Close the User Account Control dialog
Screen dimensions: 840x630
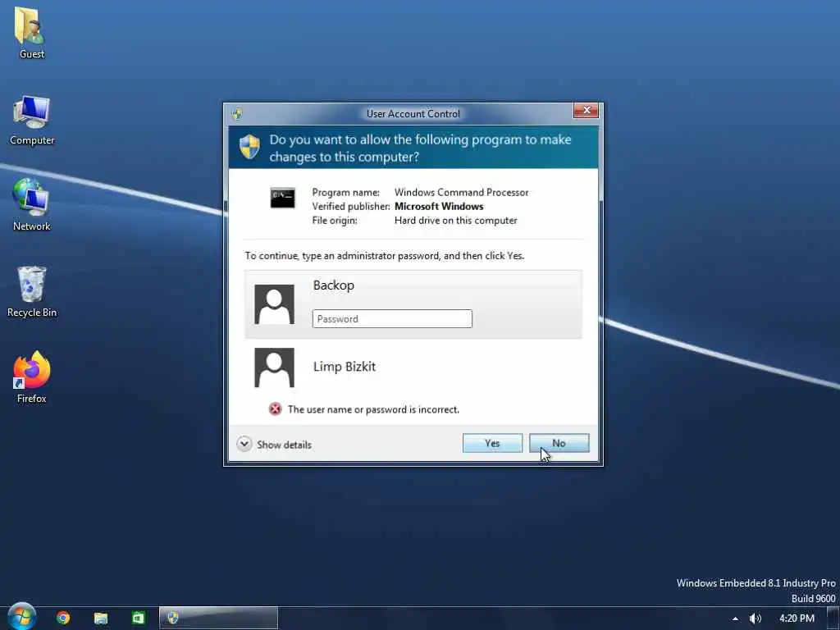(x=586, y=111)
